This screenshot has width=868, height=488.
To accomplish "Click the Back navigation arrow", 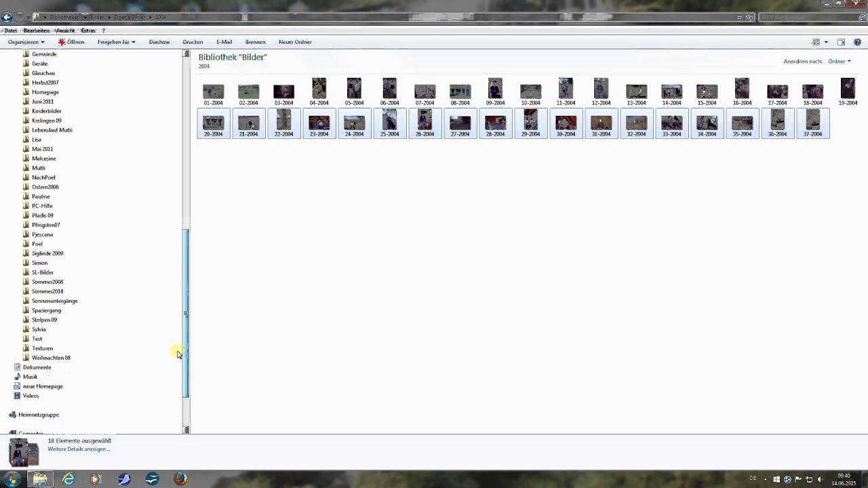I will (x=7, y=17).
